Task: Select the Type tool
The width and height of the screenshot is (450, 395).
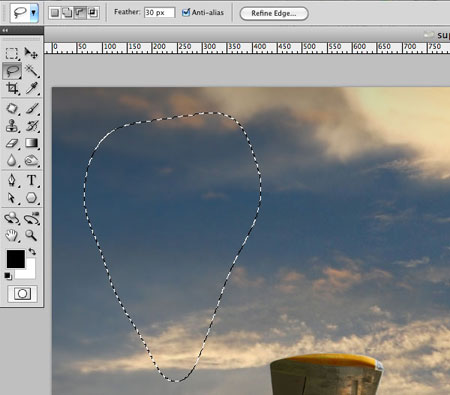Action: tap(32, 180)
